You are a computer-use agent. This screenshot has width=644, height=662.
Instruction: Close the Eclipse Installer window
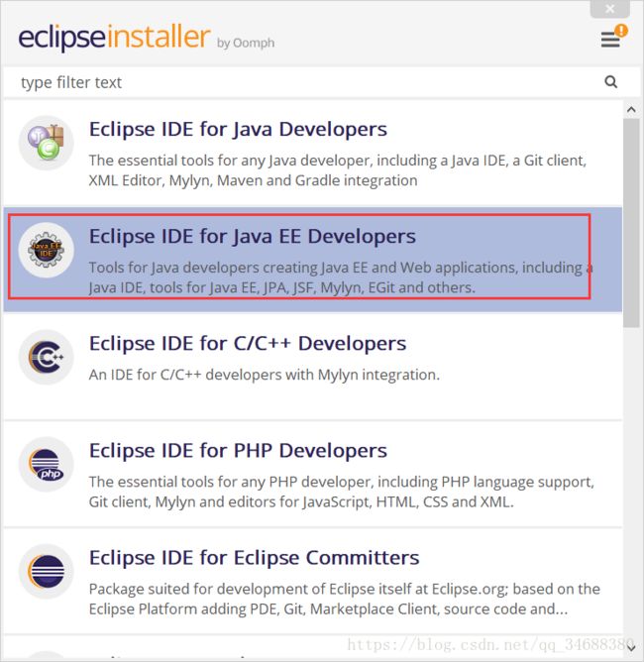609,9
